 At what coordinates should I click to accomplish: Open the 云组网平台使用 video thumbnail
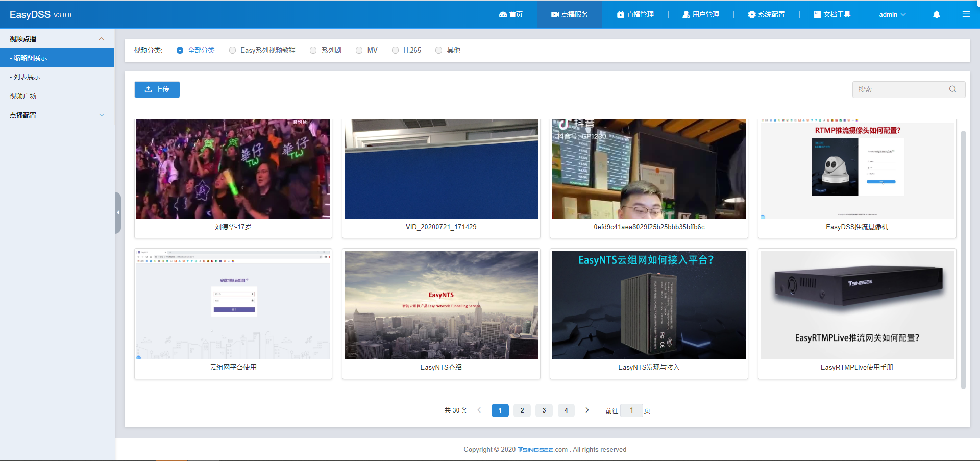pyautogui.click(x=233, y=305)
